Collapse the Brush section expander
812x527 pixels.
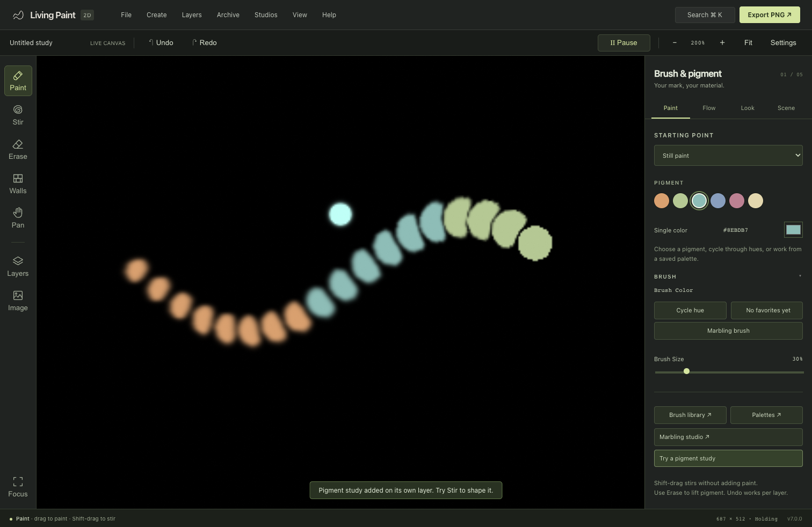tap(800, 276)
